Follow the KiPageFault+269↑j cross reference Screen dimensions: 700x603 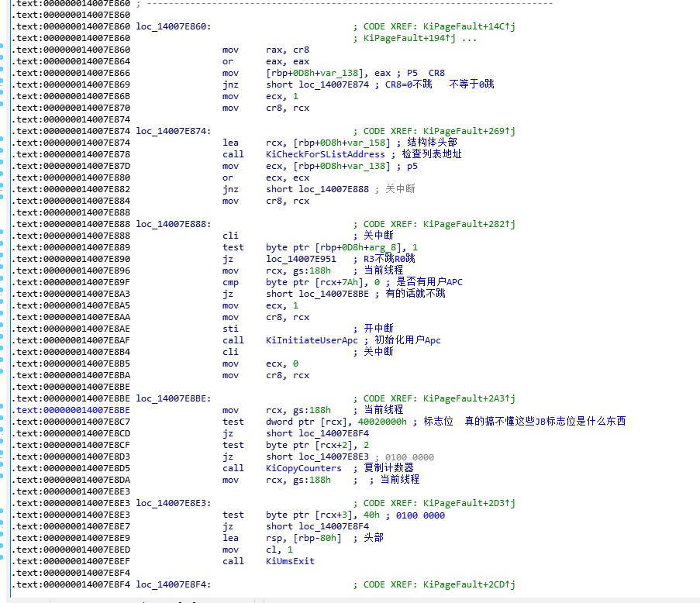coord(469,131)
